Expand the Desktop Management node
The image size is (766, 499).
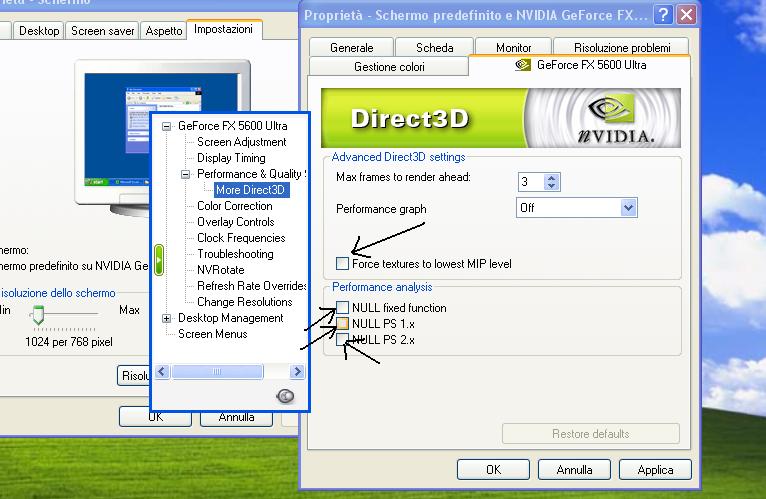tap(167, 318)
